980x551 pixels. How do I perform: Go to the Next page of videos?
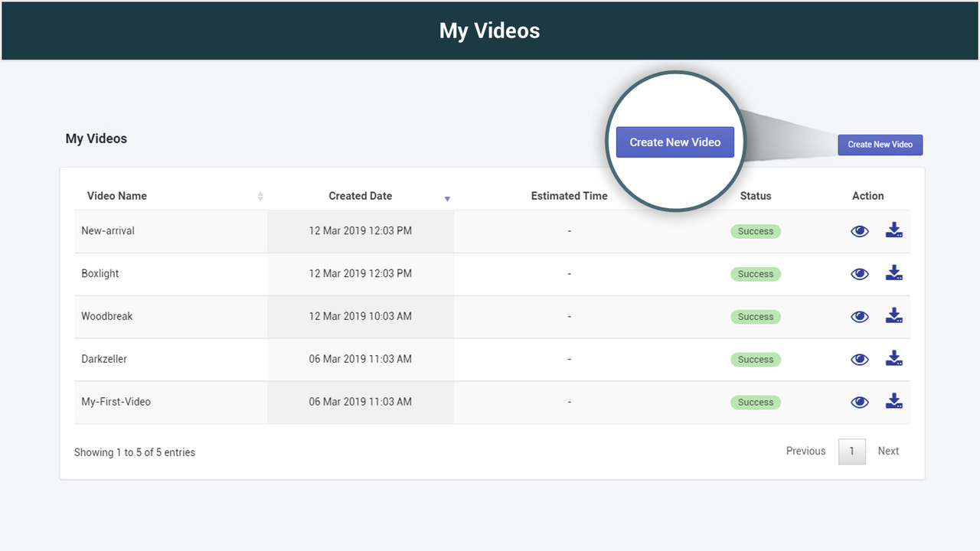pyautogui.click(x=888, y=451)
